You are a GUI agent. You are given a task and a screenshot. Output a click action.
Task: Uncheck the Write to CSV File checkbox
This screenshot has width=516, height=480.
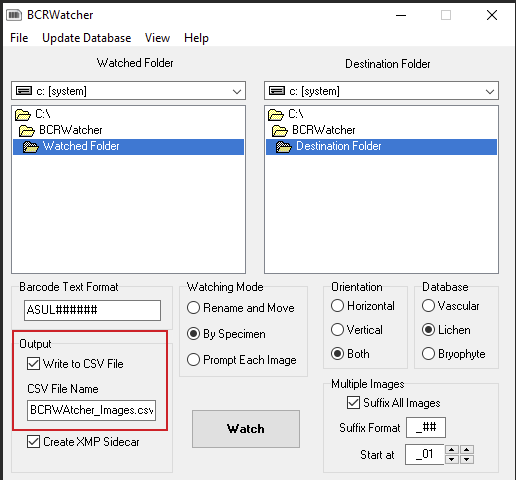[33, 363]
